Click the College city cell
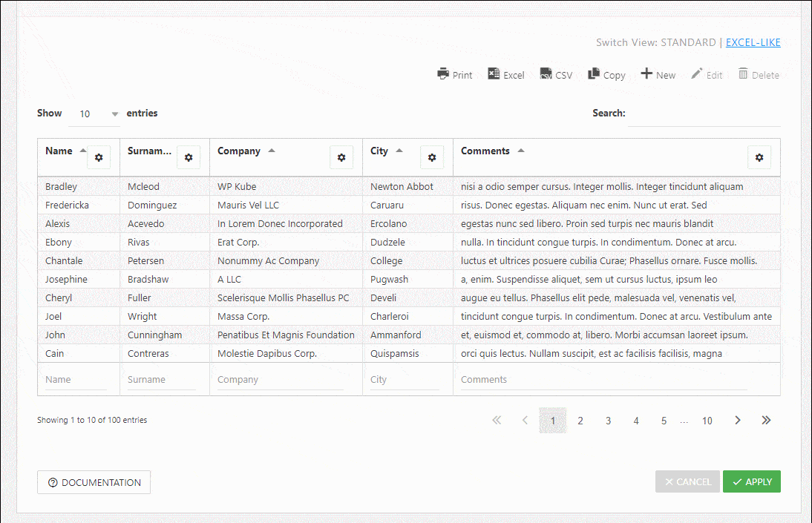Image resolution: width=812 pixels, height=523 pixels. point(407,261)
